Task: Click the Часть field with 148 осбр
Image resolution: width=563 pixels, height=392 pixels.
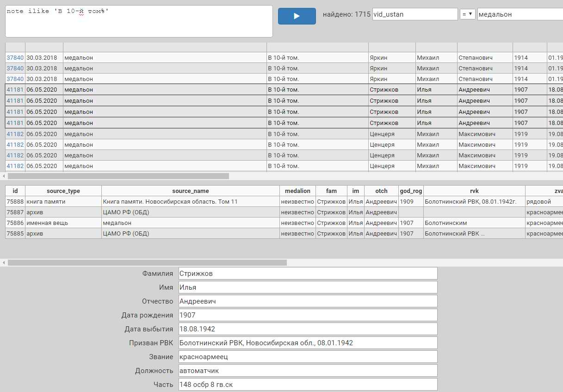Action: coord(308,385)
